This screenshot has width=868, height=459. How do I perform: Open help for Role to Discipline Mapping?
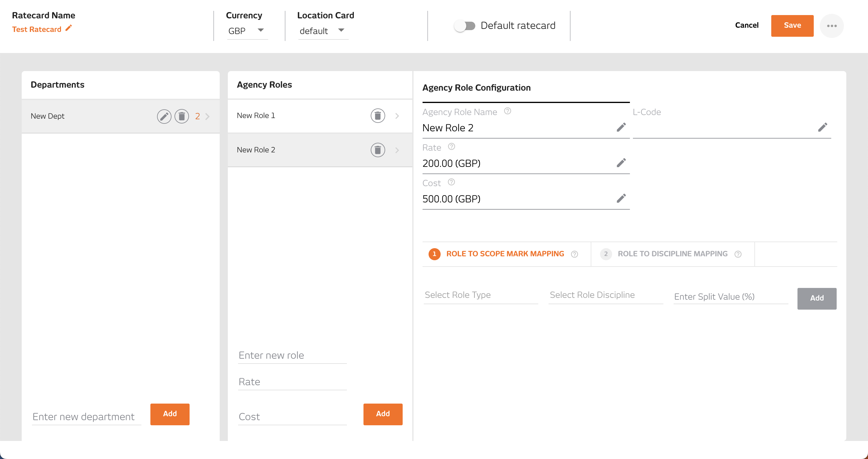[738, 254]
